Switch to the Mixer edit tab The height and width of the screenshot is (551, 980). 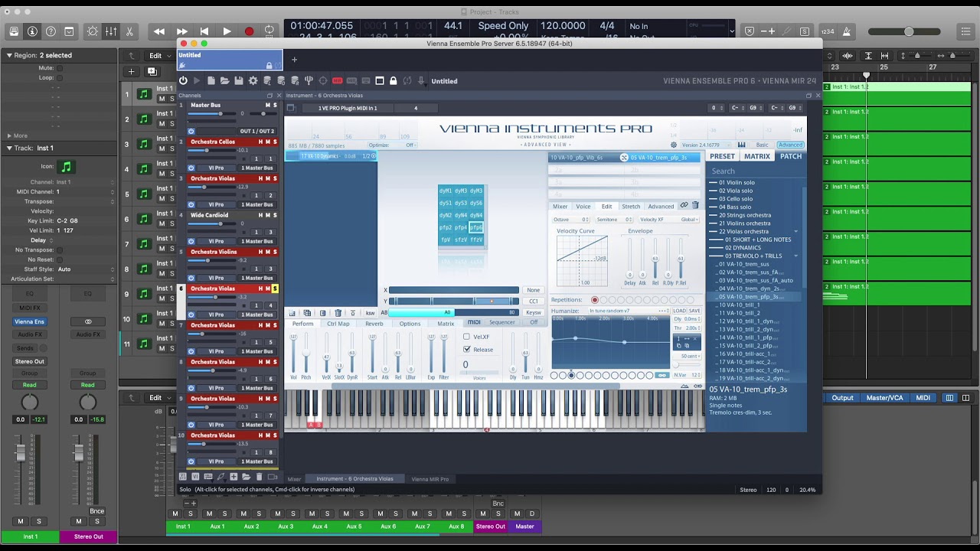[560, 207]
